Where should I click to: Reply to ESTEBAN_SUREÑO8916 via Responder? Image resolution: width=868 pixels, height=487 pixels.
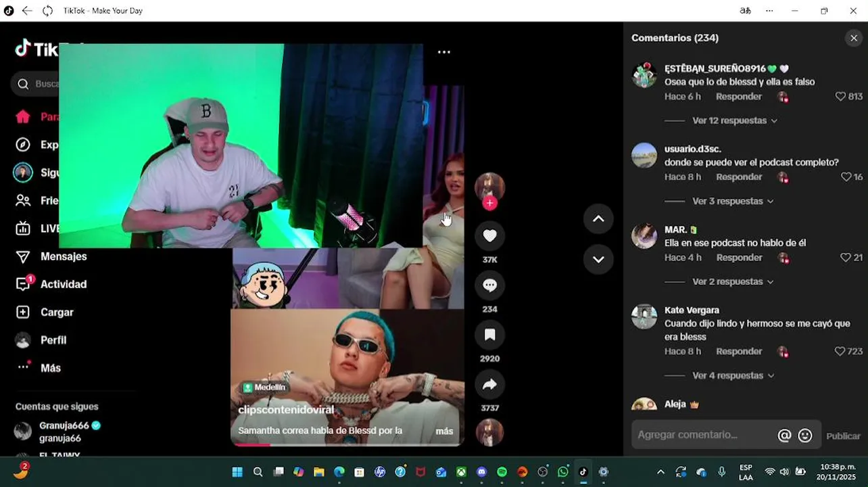pyautogui.click(x=739, y=96)
